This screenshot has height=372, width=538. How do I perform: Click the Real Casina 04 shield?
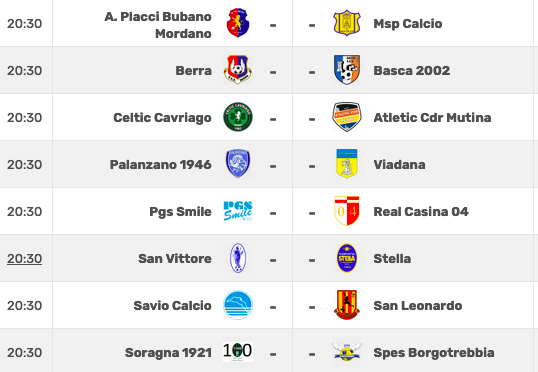[347, 211]
